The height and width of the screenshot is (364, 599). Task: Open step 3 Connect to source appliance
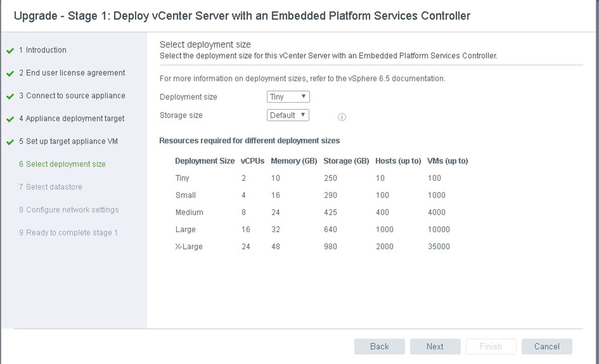[x=72, y=96]
